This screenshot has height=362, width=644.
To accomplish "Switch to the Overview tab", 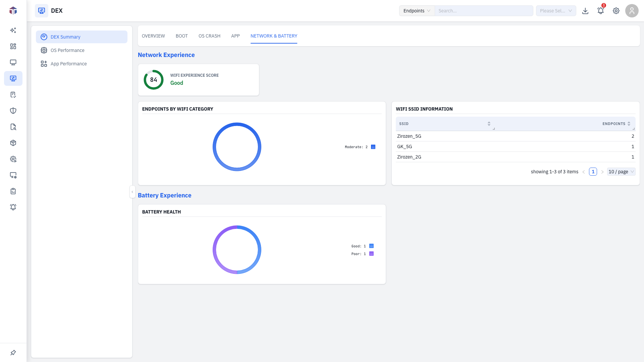I will point(153,36).
